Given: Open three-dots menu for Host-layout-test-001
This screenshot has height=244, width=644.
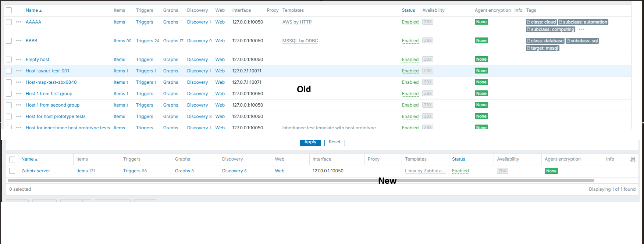Looking at the screenshot, I should tap(19, 71).
